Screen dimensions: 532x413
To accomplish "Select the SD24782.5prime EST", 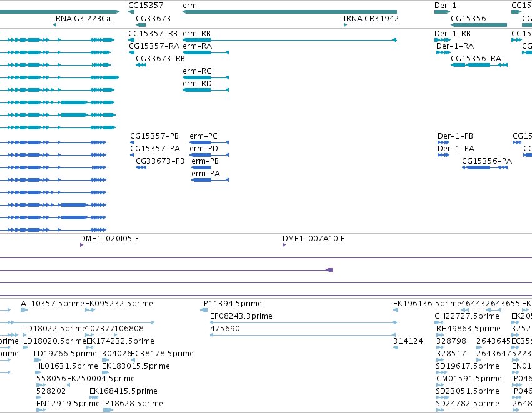I will coord(440,410).
